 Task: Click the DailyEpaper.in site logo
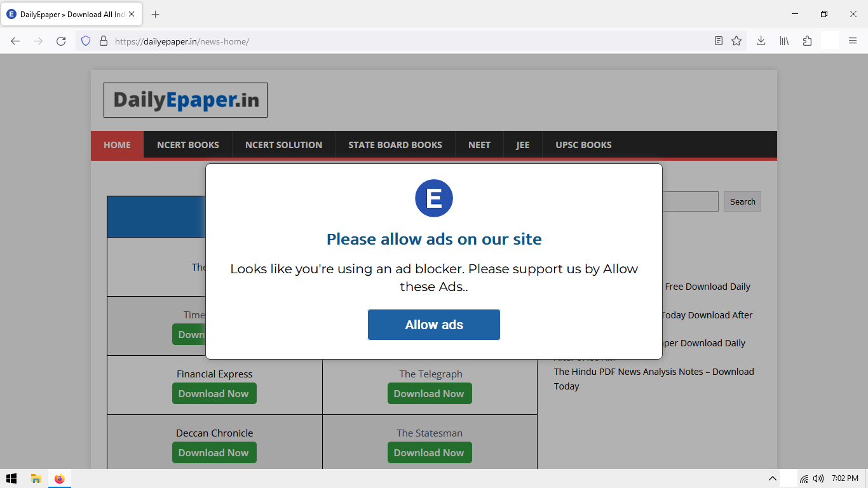[185, 100]
